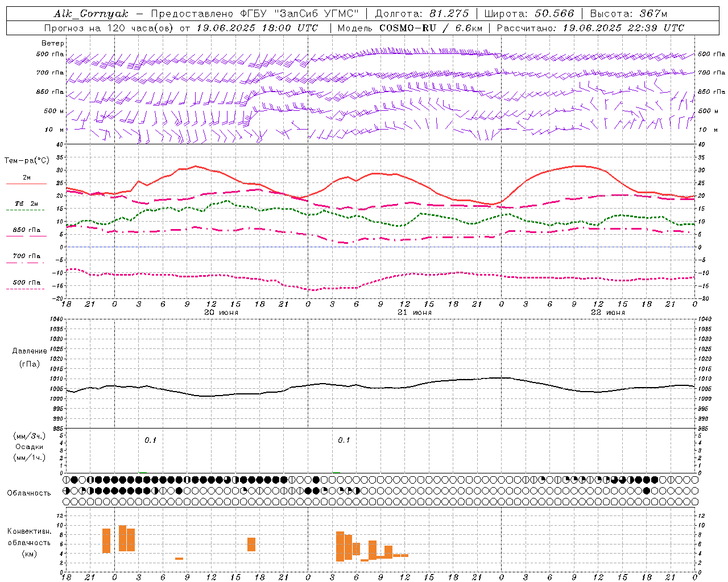Click the 20 июня date label

[x=221, y=313]
